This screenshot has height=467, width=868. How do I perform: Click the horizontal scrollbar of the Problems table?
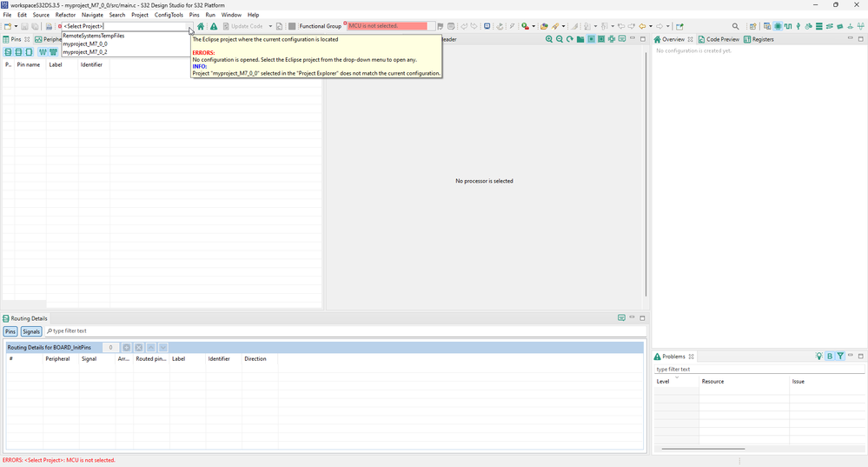pyautogui.click(x=703, y=449)
